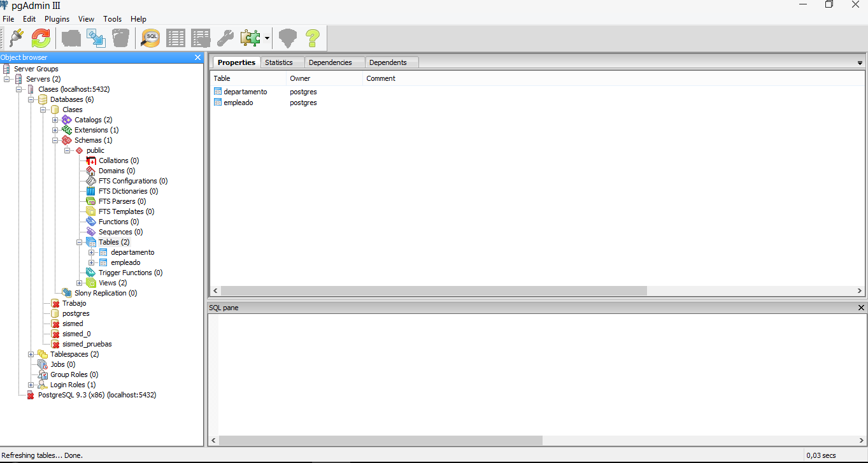868x463 pixels.
Task: Click the Drop object trash icon
Action: (x=120, y=38)
